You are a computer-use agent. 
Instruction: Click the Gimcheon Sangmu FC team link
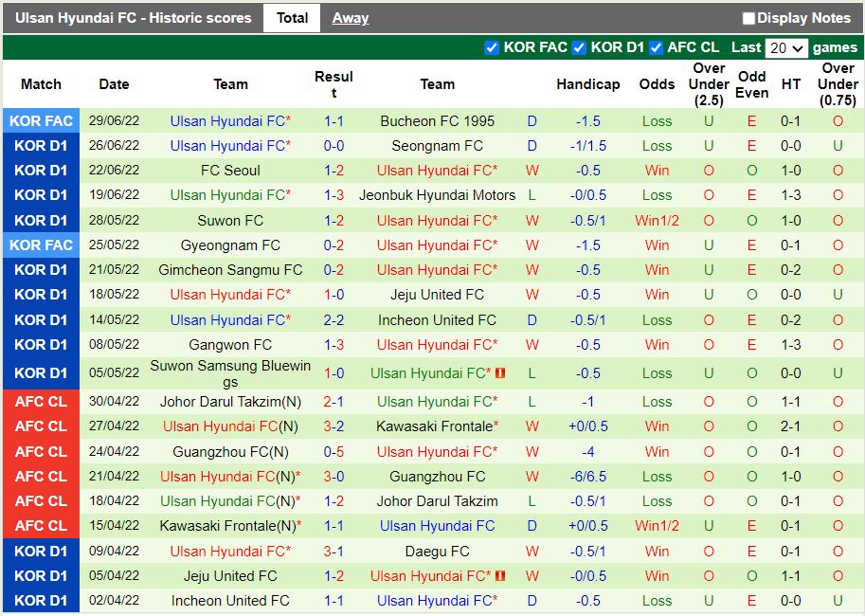coord(231,270)
